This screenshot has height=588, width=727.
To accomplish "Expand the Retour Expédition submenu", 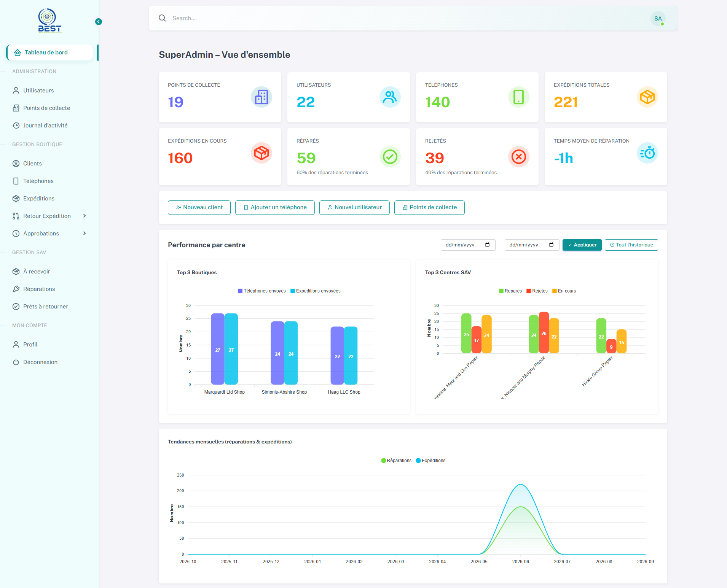I will click(84, 216).
